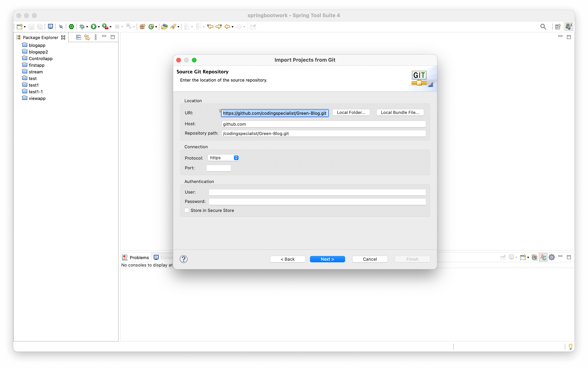Click the magnifier search icon at top right
Image resolution: width=588 pixels, height=368 pixels.
coord(543,27)
